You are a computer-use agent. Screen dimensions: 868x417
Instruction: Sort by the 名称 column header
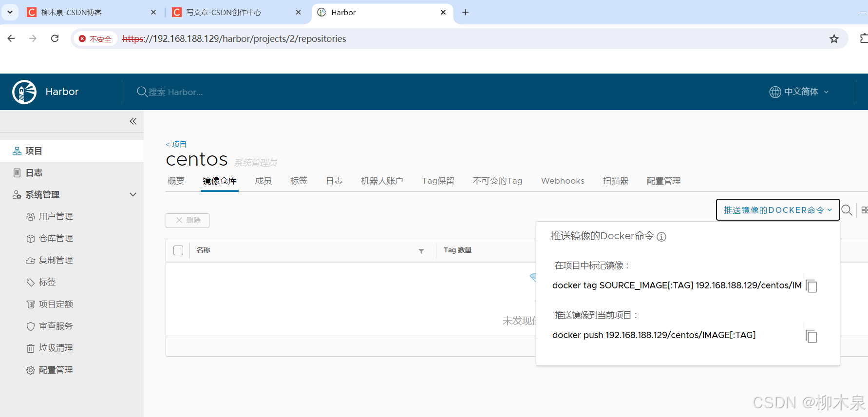[x=203, y=250]
